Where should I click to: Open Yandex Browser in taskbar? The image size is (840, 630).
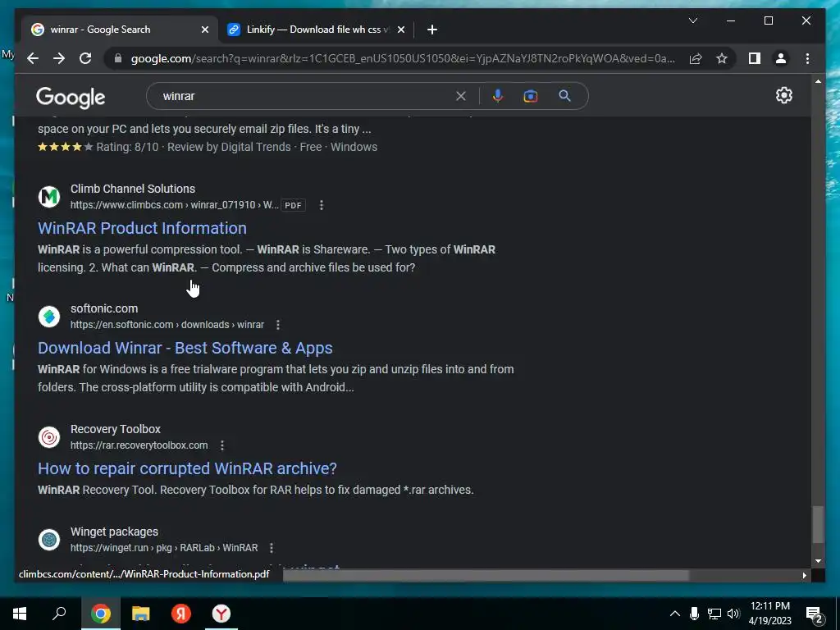tap(221, 614)
